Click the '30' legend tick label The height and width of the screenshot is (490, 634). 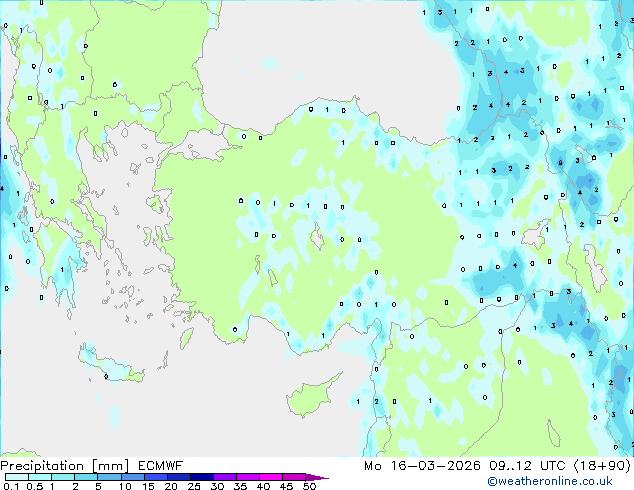[x=217, y=486]
